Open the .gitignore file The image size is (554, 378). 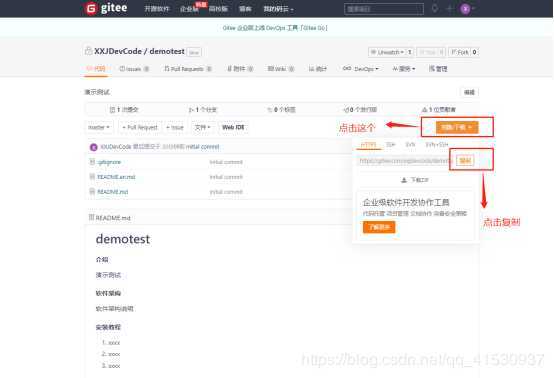(x=109, y=162)
